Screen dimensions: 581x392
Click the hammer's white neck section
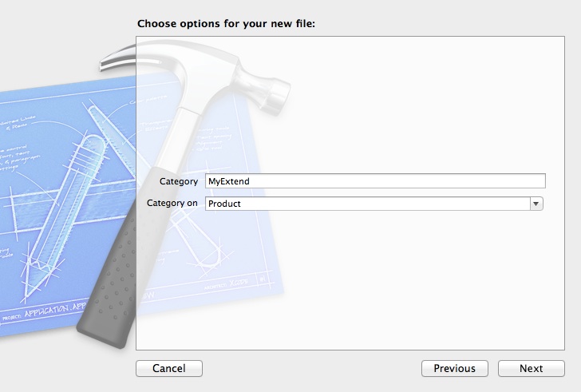(178, 137)
